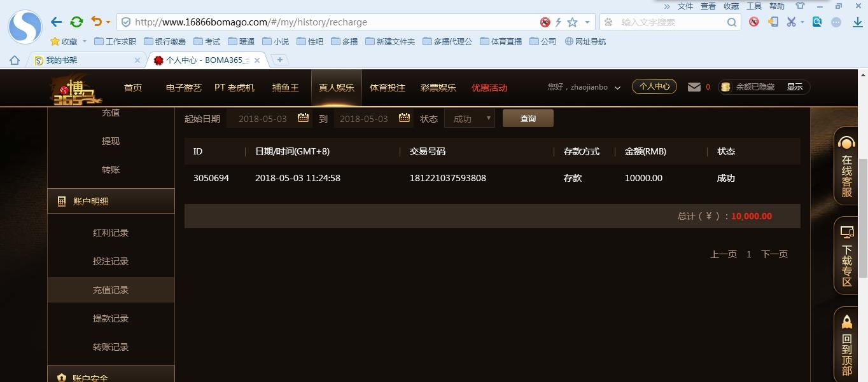Open the 工作求职 bookmark folder
868x382 pixels.
[115, 41]
